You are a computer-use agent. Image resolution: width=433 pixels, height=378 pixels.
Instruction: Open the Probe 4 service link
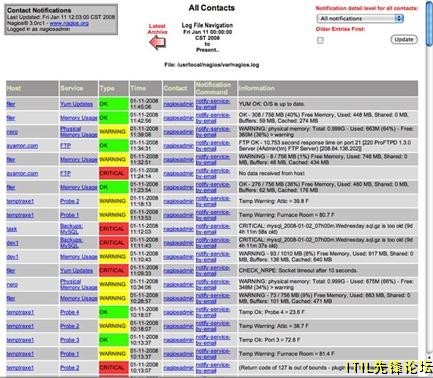(x=70, y=312)
